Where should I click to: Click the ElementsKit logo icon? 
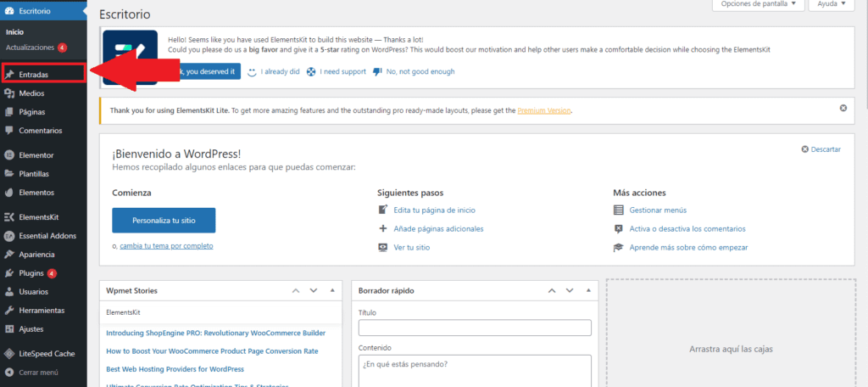8,216
